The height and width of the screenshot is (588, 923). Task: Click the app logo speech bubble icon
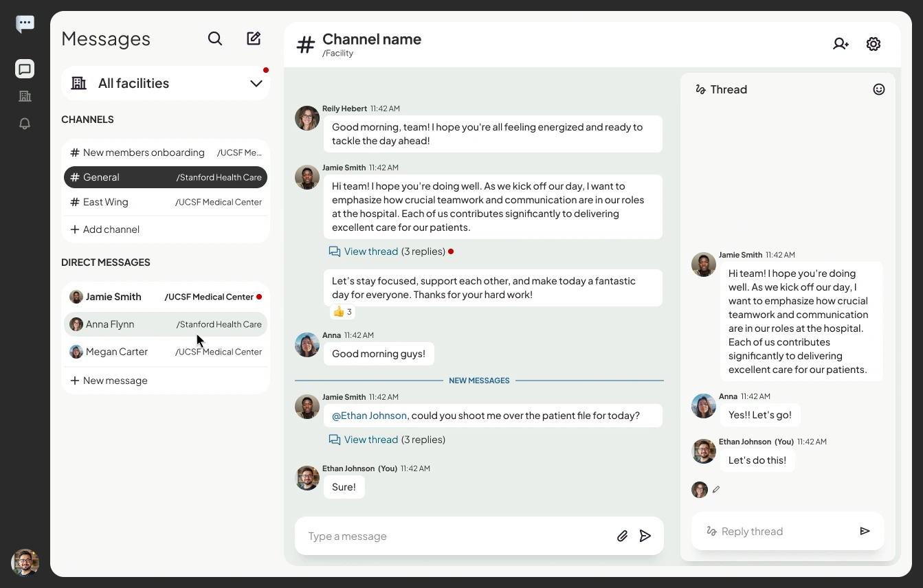(x=25, y=24)
